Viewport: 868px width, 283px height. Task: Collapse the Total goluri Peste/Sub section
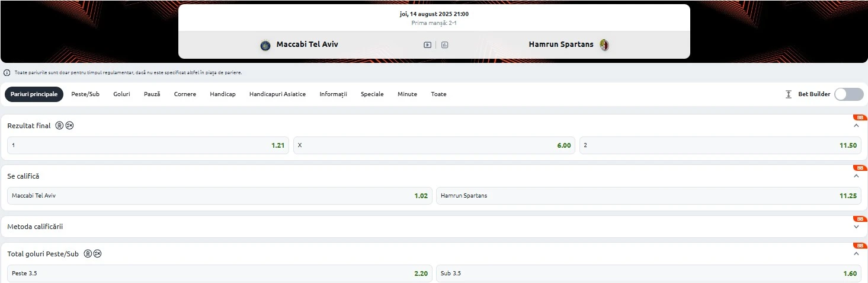(x=856, y=253)
